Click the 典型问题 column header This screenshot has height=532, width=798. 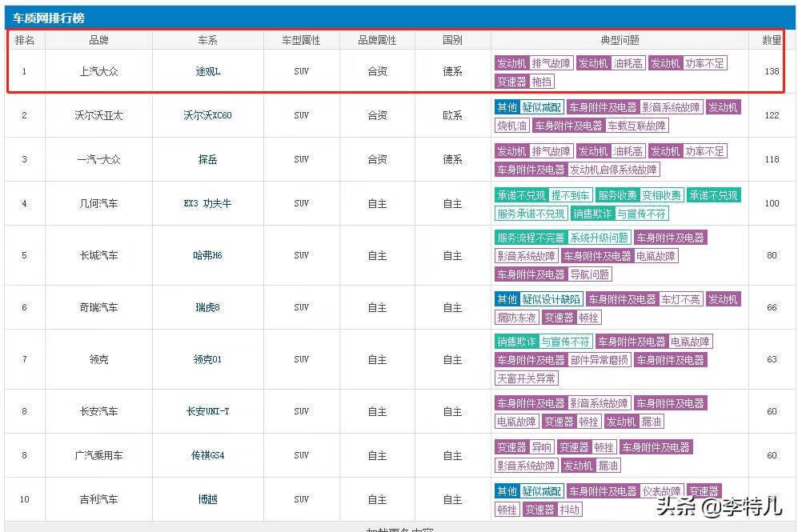point(620,40)
